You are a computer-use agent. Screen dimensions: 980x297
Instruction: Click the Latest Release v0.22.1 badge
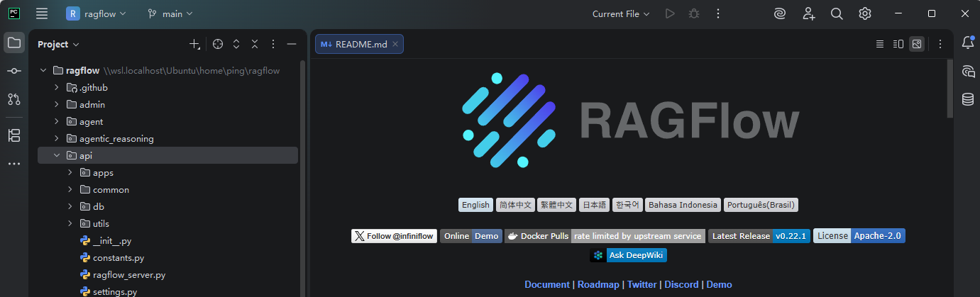759,236
